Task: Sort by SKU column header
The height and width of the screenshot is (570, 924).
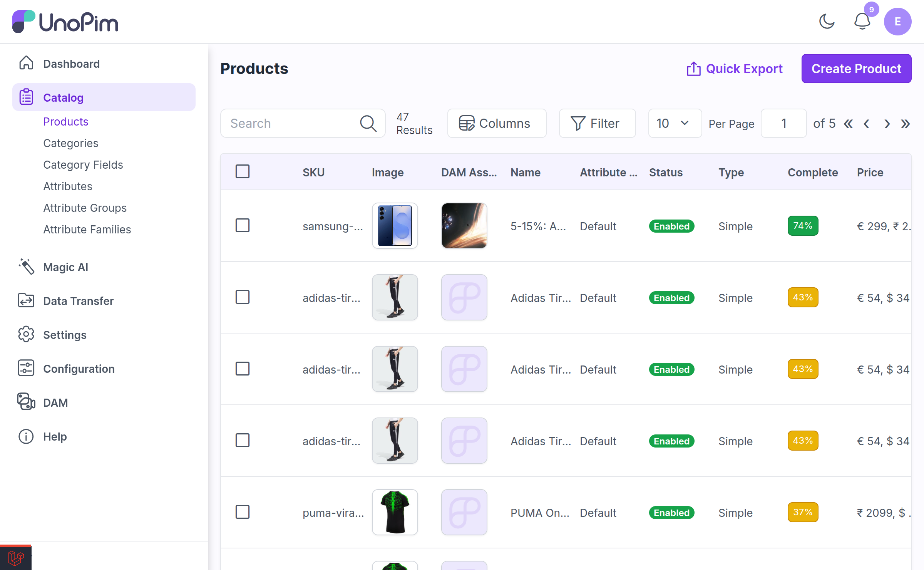Action: (x=314, y=173)
